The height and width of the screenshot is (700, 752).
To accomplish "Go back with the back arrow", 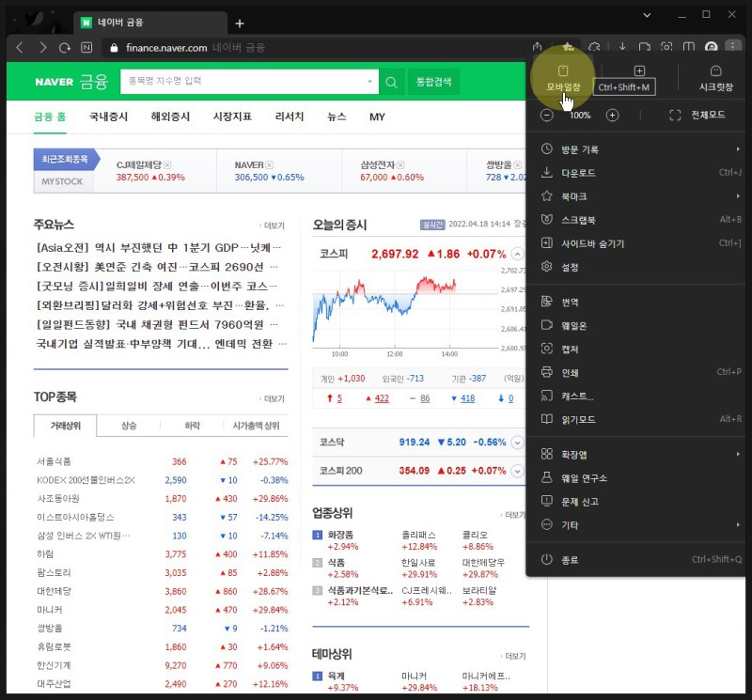I will 20,48.
